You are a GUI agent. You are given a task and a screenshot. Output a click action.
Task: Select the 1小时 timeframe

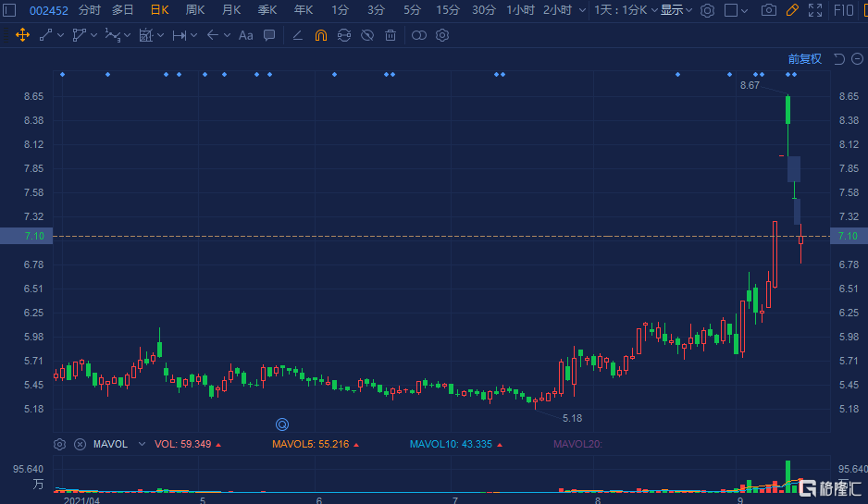point(520,10)
